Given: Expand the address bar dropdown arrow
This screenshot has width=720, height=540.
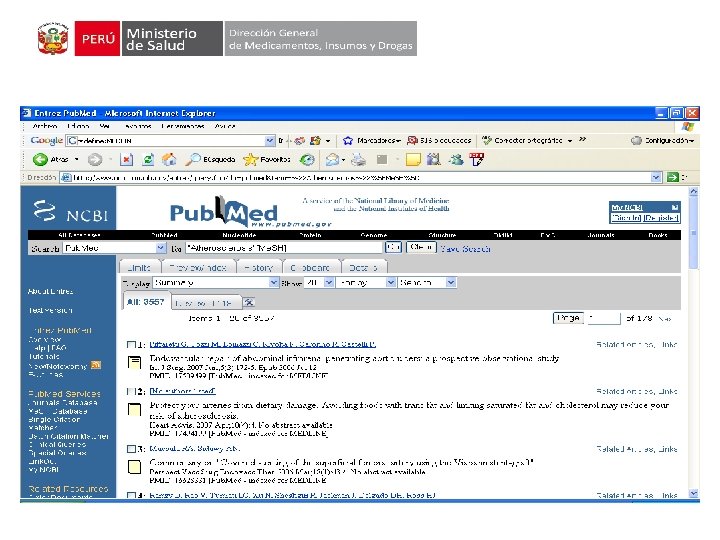Looking at the screenshot, I should point(656,177).
